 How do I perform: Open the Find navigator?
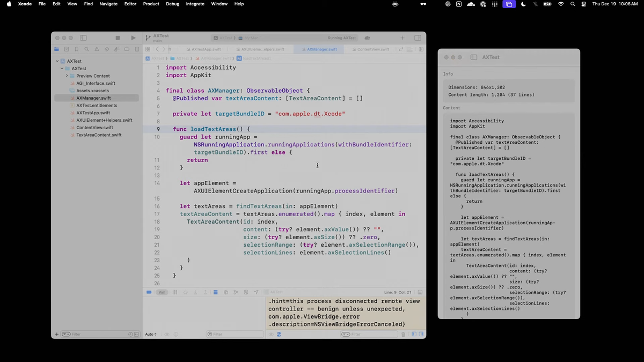[86, 49]
